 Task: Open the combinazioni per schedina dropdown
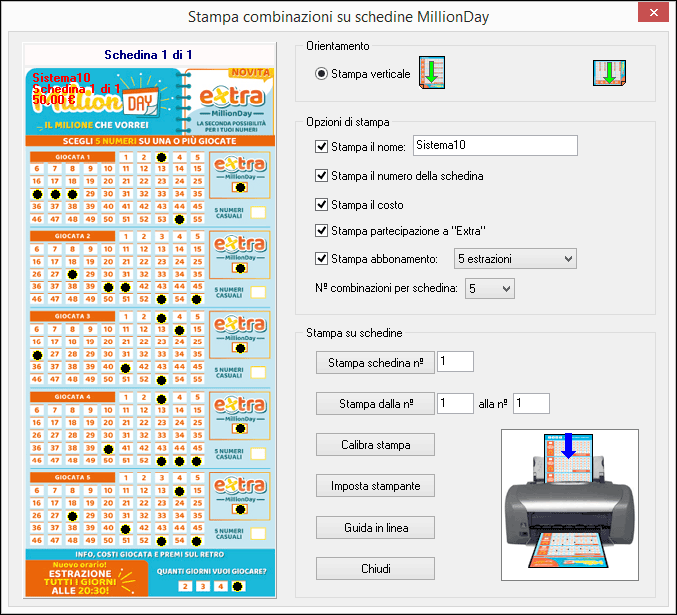(490, 288)
